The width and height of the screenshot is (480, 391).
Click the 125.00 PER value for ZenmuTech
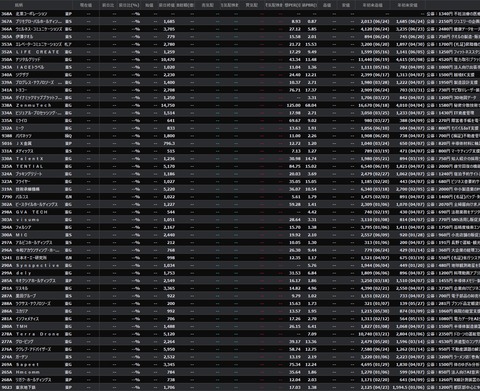pyautogui.click(x=293, y=105)
